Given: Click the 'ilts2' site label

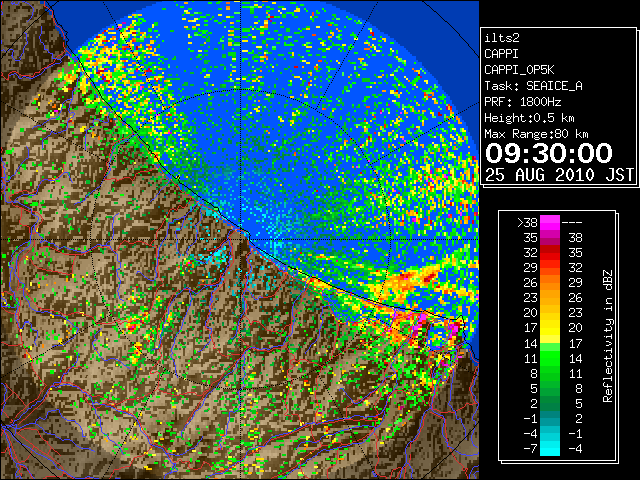Looking at the screenshot, I should tap(502, 38).
